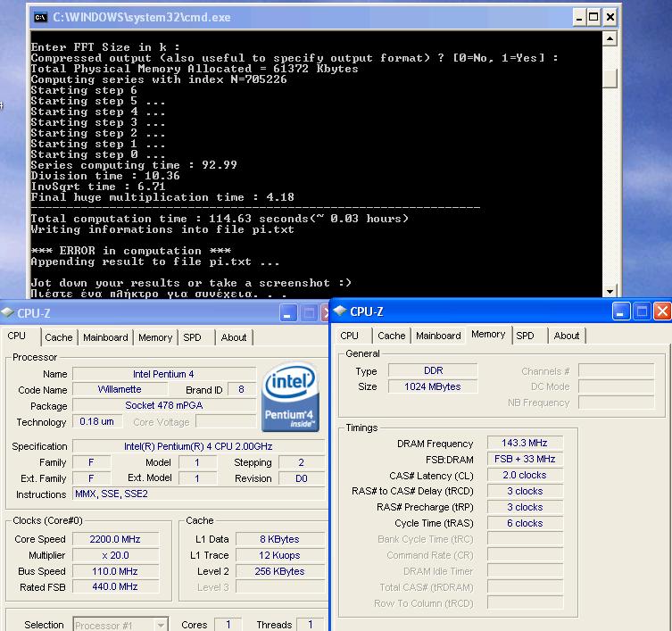Click the Core Speed value 2200.0 MHz
This screenshot has height=631, width=672.
[x=116, y=539]
